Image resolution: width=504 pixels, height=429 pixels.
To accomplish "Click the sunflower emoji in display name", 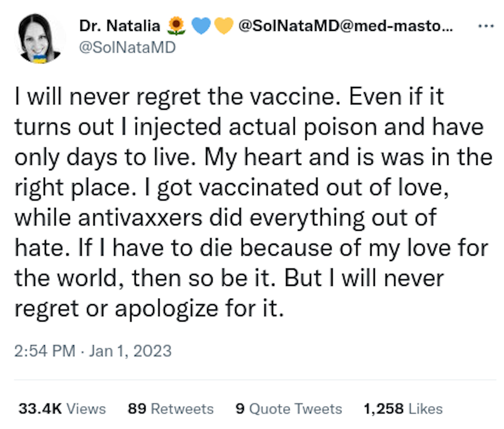I will [176, 26].
